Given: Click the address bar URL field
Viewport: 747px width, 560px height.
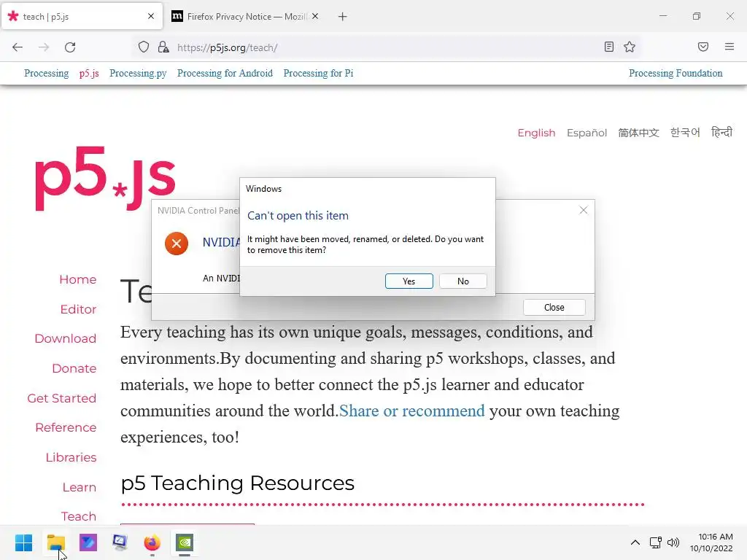Looking at the screenshot, I should [x=386, y=47].
